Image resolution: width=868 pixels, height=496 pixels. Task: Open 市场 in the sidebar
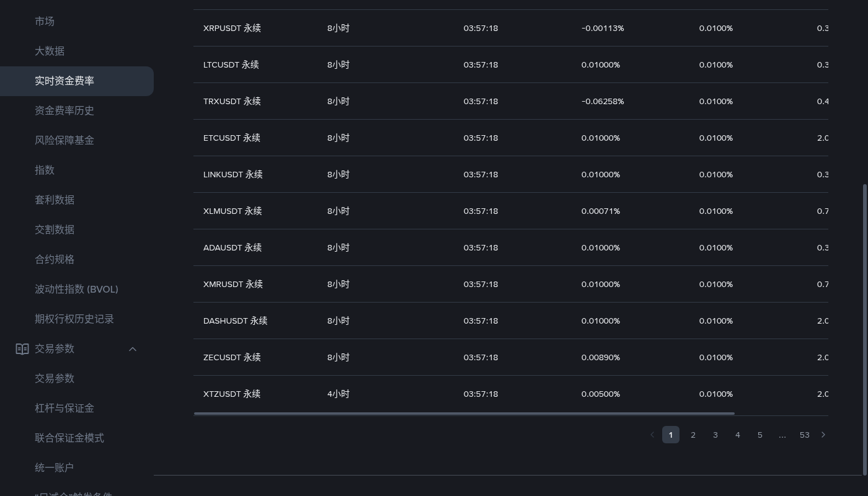pyautogui.click(x=45, y=21)
